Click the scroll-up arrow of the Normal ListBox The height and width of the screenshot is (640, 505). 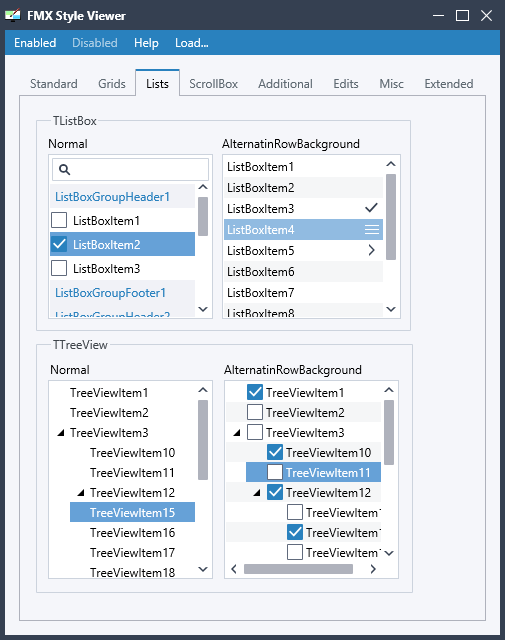coord(203,187)
